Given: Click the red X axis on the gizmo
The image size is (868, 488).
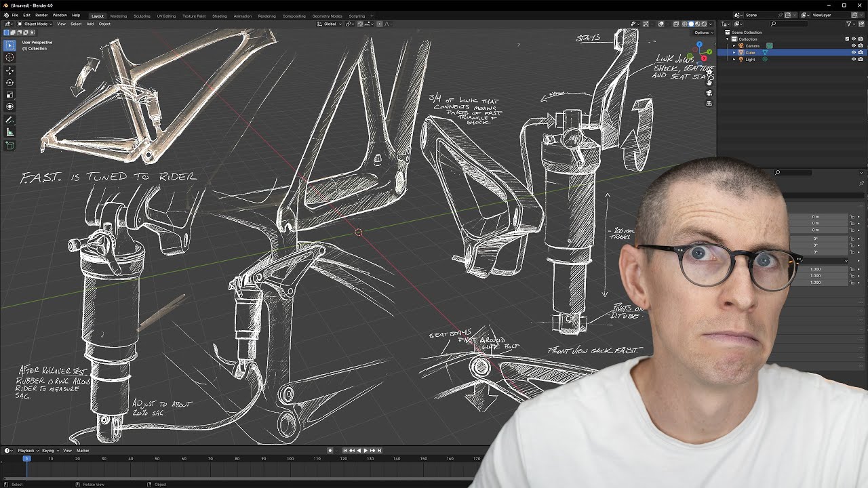Looking at the screenshot, I should point(704,58).
